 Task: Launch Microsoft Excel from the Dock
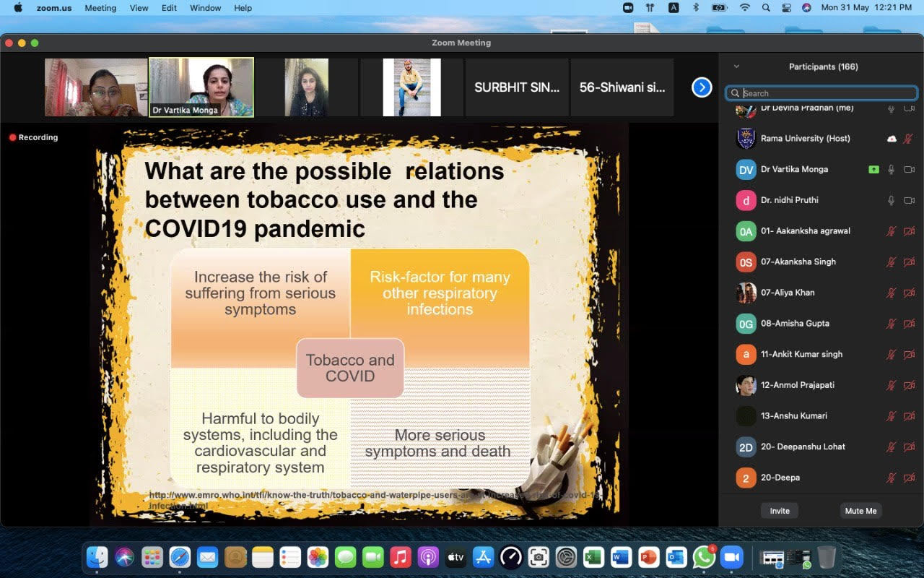[593, 557]
